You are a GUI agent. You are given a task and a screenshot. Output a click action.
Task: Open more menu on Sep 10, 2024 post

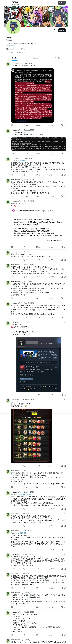pos(65,201)
